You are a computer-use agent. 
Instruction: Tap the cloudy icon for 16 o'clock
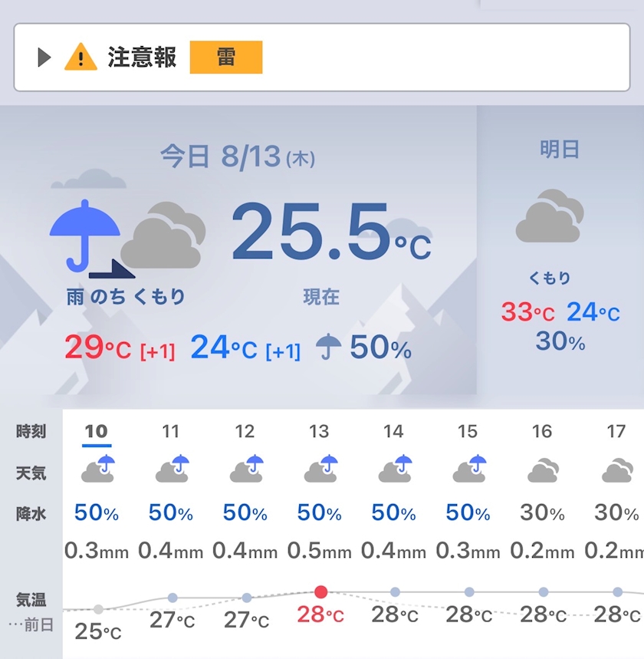543,470
